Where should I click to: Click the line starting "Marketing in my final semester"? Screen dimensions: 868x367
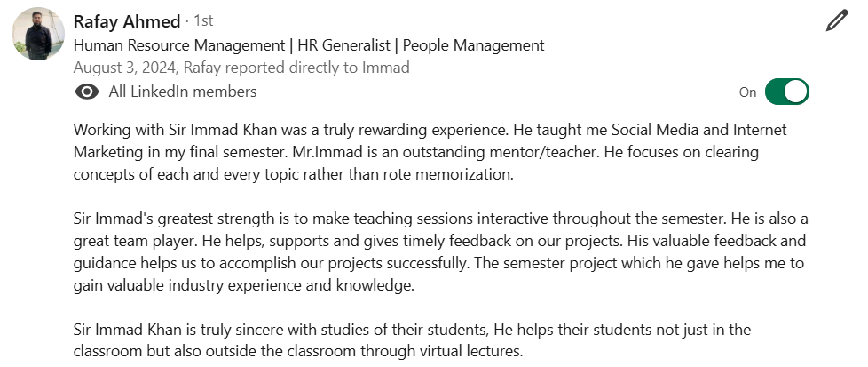click(415, 152)
